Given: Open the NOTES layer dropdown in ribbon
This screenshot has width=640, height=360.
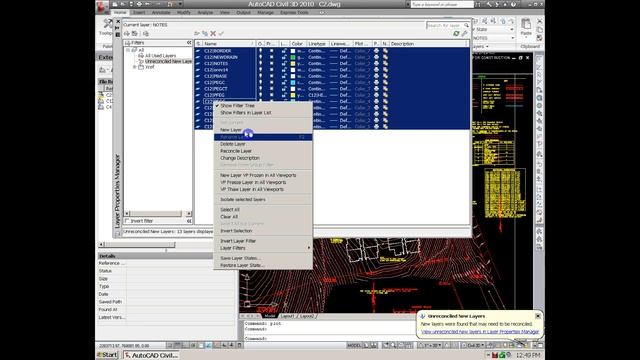Looking at the screenshot, I should [x=493, y=38].
